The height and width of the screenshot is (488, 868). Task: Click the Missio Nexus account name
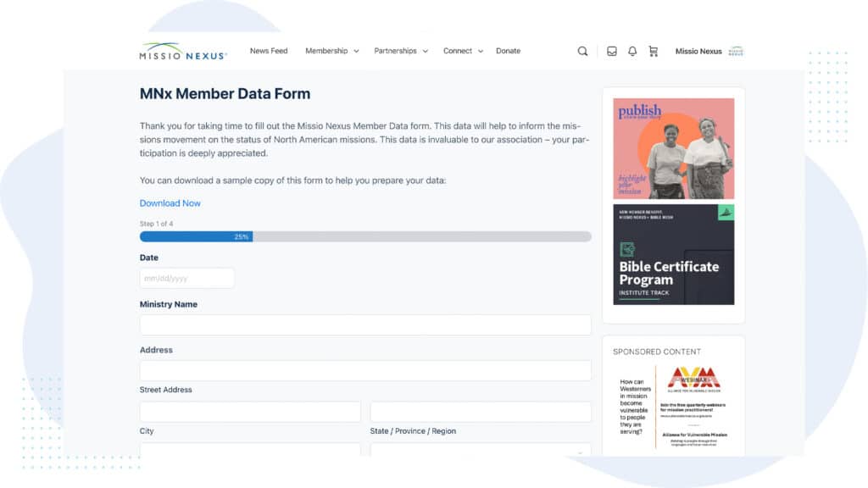tap(698, 51)
